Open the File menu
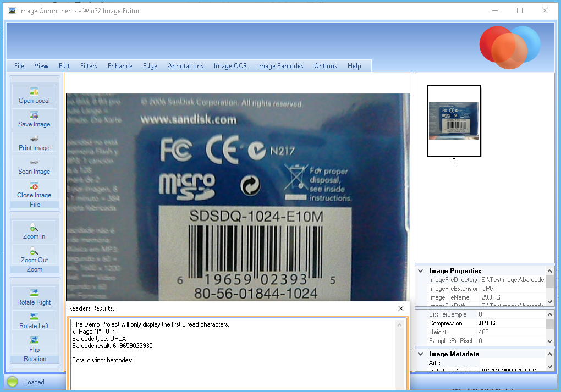561x392 pixels. click(19, 66)
